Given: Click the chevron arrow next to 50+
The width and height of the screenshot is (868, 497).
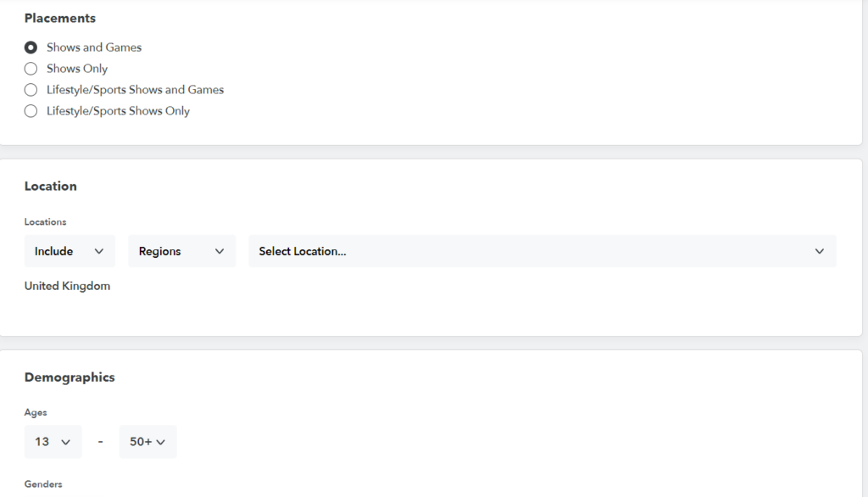Looking at the screenshot, I should click(160, 443).
